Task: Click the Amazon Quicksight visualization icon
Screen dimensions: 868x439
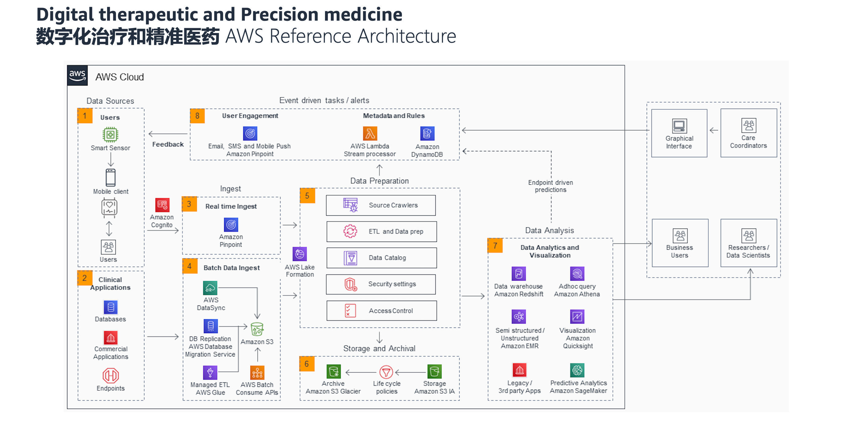Action: 577,317
